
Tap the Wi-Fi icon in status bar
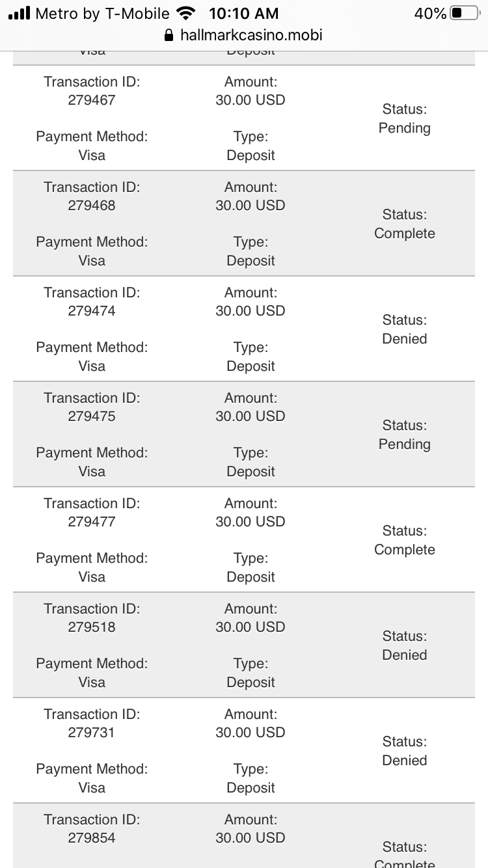(185, 13)
